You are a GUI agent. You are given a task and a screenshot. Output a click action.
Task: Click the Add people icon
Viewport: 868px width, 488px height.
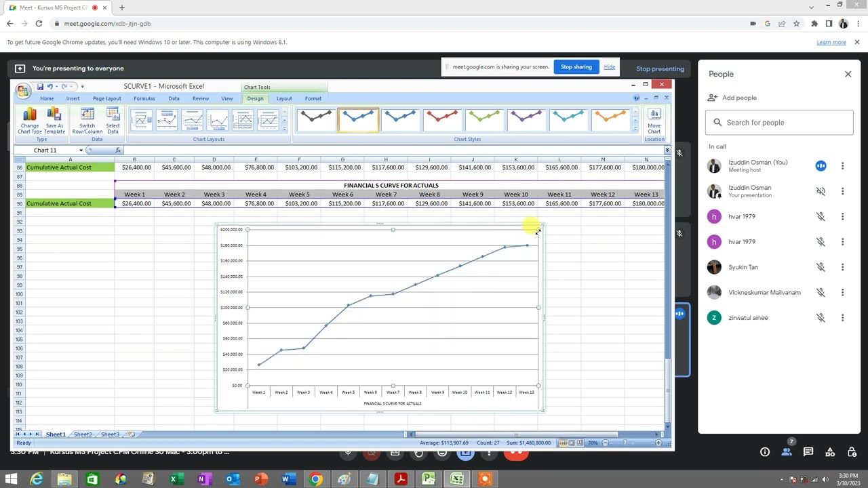point(713,98)
